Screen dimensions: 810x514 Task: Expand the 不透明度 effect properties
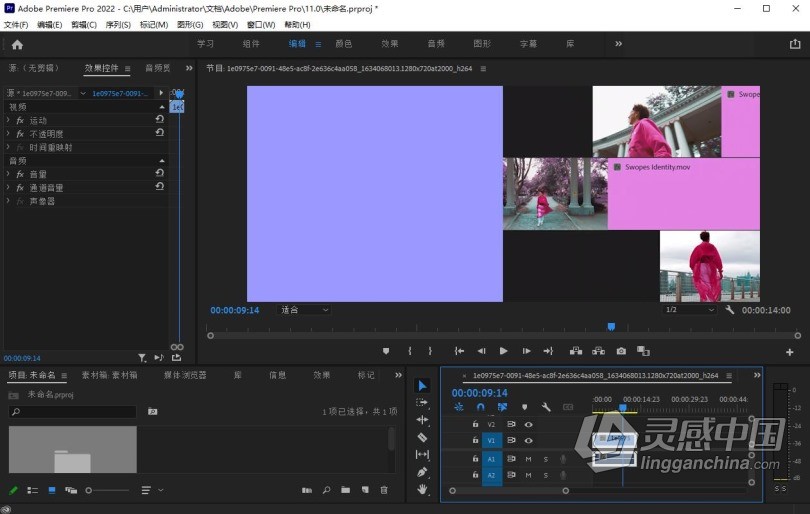(8, 133)
